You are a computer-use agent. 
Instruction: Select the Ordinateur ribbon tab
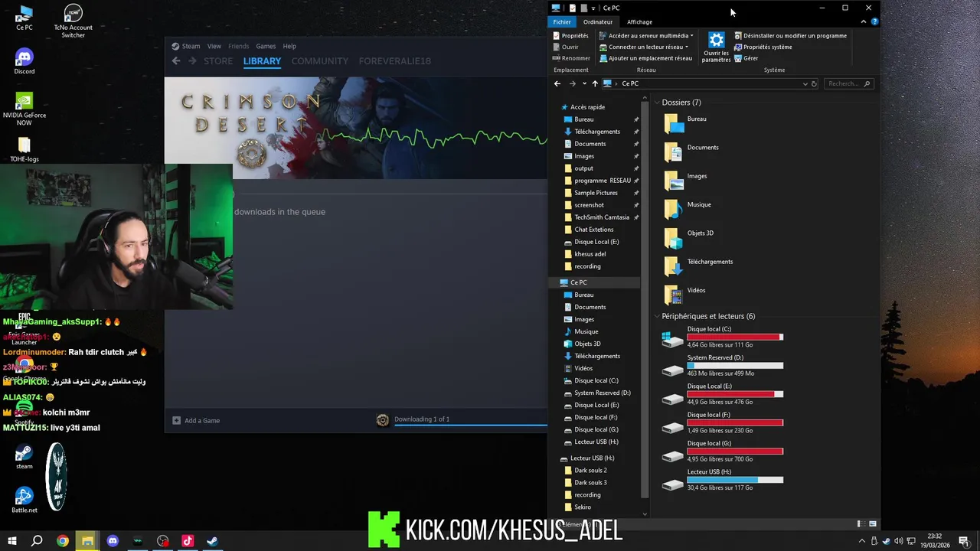[598, 21]
